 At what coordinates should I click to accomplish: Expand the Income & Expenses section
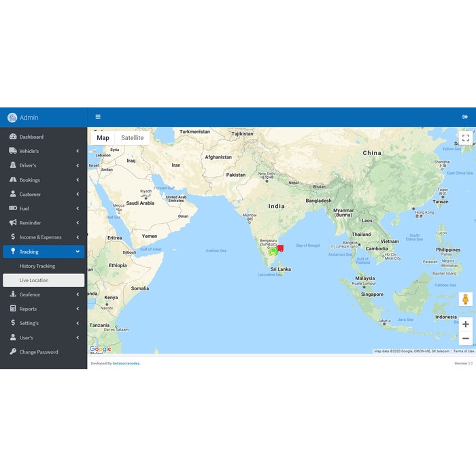coord(40,237)
